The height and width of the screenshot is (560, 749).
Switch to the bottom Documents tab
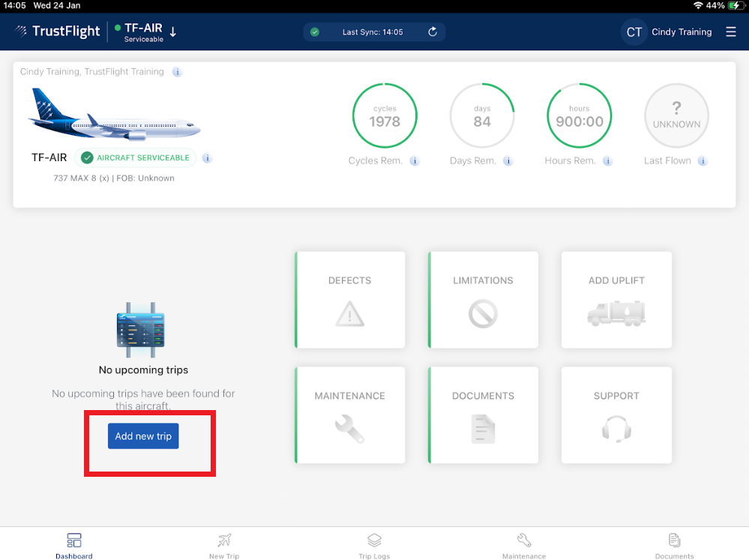tap(674, 546)
